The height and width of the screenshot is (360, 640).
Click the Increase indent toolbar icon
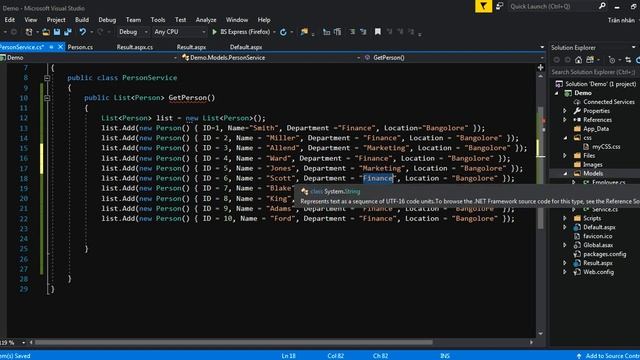point(337,32)
